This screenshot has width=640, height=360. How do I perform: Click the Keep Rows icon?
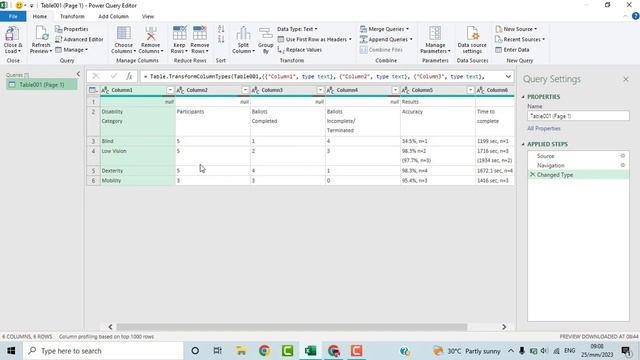[x=180, y=33]
